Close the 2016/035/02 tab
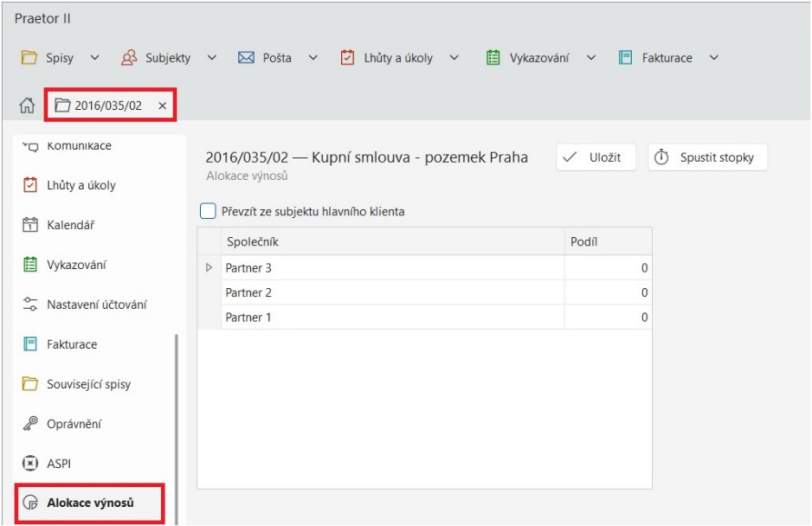This screenshot has width=812, height=526. [162, 106]
